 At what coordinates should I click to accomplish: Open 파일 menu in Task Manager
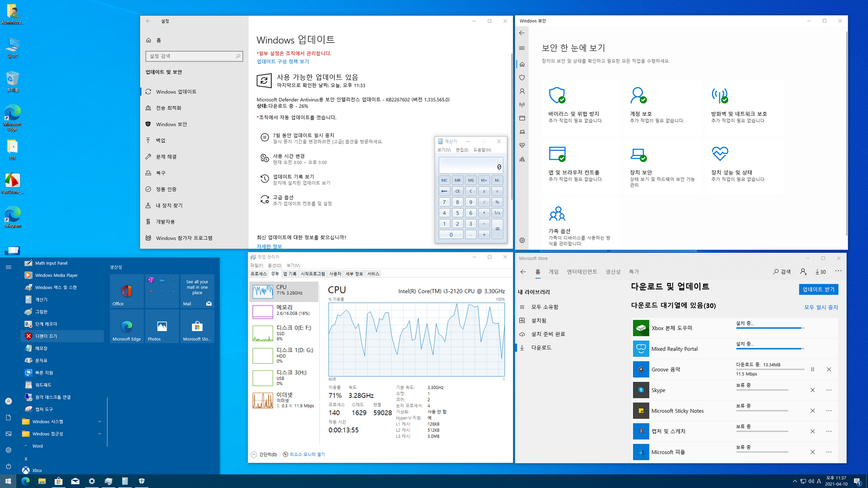257,265
